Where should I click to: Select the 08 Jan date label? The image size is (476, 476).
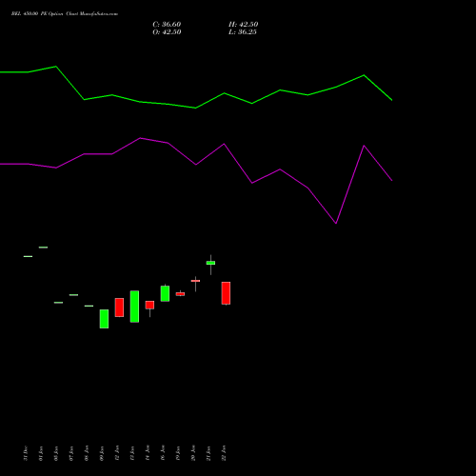(x=87, y=453)
